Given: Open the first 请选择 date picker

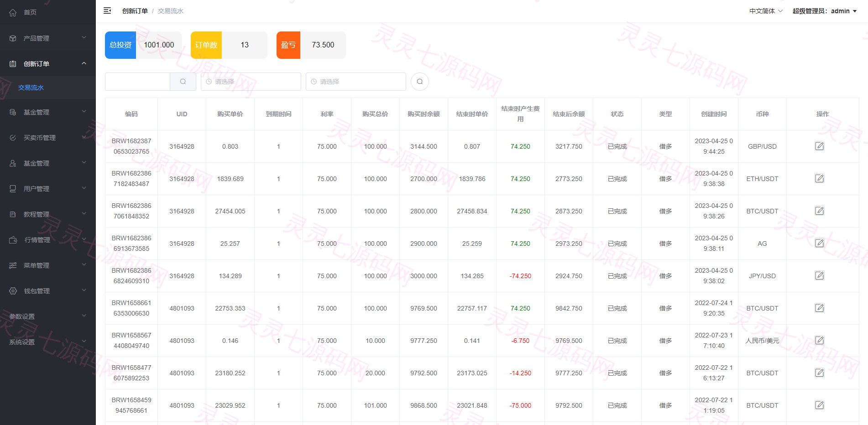Looking at the screenshot, I should (251, 82).
